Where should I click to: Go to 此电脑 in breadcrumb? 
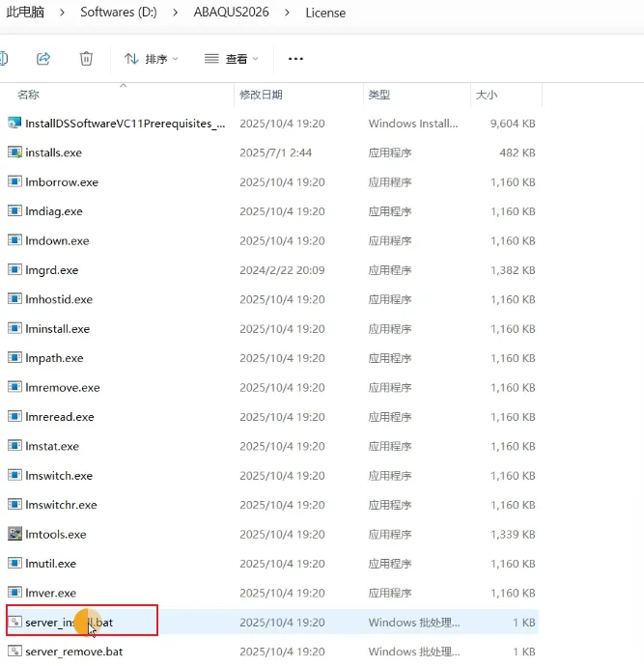[25, 12]
